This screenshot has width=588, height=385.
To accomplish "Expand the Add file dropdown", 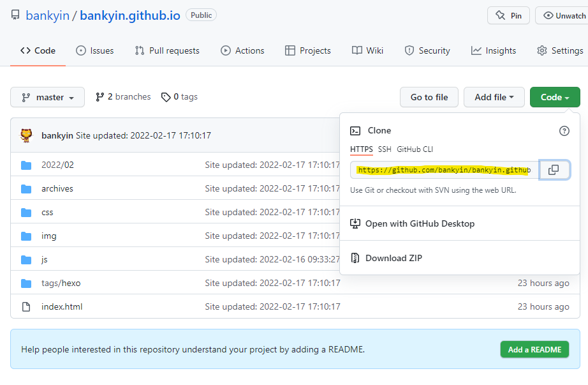I will pyautogui.click(x=494, y=97).
